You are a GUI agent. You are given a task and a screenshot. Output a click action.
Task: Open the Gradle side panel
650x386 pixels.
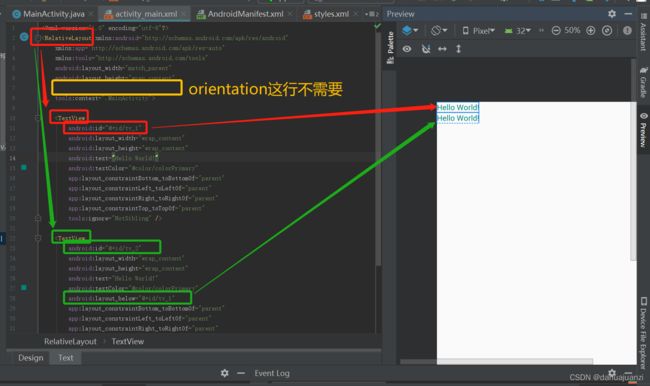(643, 82)
